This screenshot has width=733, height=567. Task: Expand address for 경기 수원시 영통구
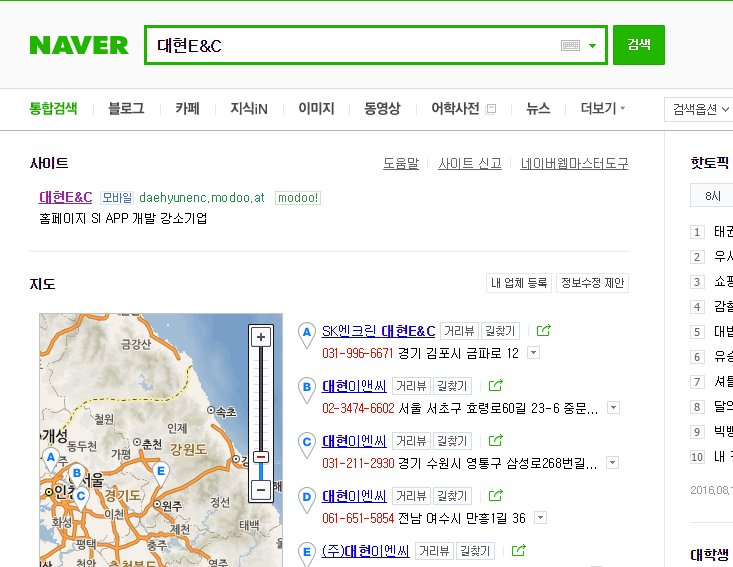coord(612,462)
